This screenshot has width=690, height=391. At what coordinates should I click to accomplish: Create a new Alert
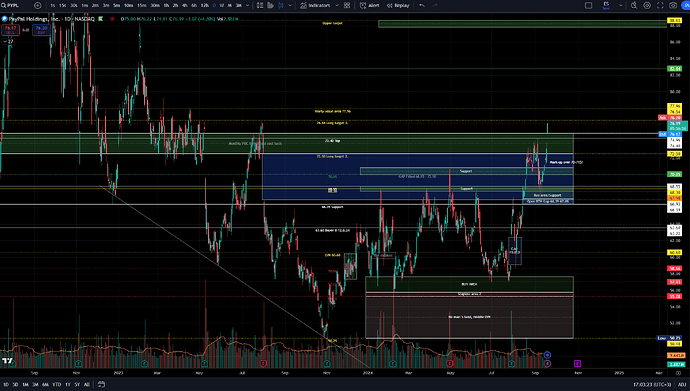[370, 5]
